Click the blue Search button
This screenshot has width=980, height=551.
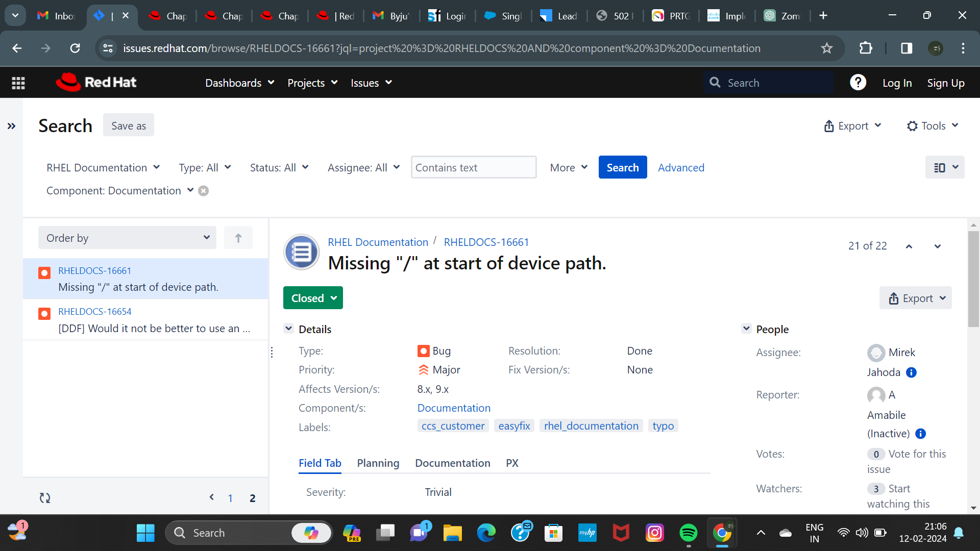click(x=622, y=168)
